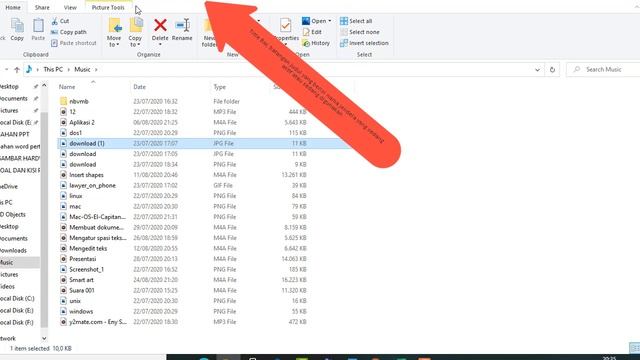Image resolution: width=640 pixels, height=360 pixels.
Task: Open the Picture Tools tab
Action: tap(108, 7)
